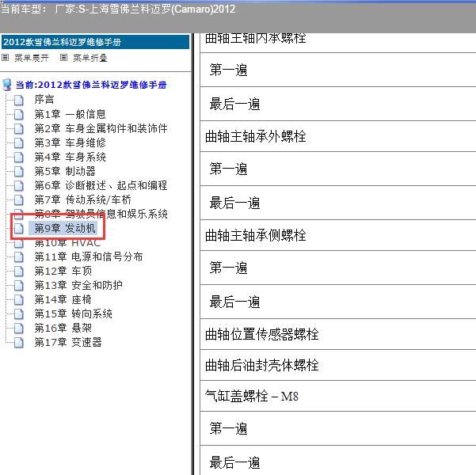Click the page icon next to 第17章 变速器

coord(19,342)
